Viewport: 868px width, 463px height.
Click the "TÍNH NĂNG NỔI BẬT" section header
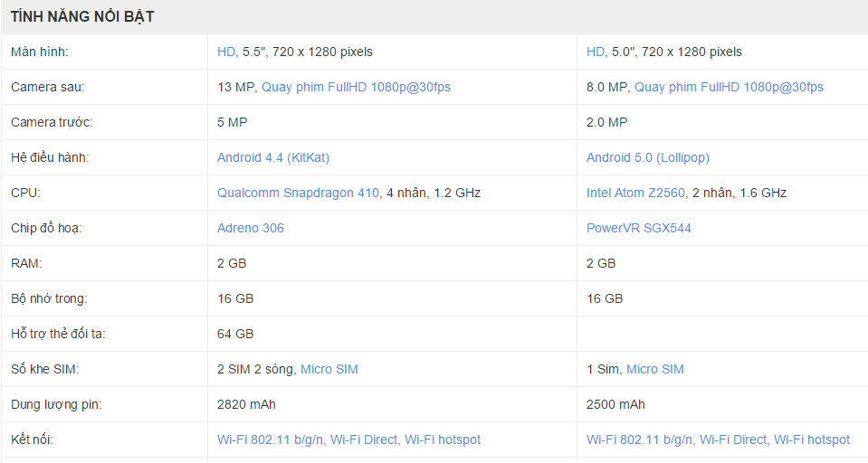[82, 17]
